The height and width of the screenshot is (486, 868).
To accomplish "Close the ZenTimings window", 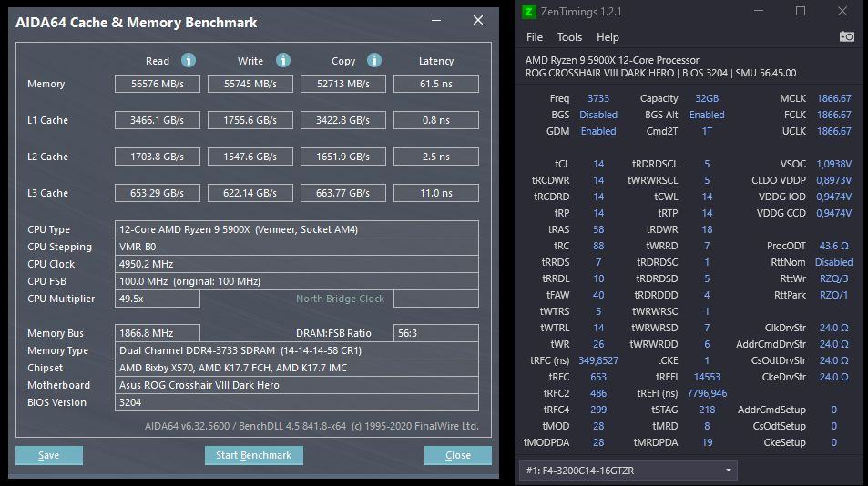I will 842,11.
